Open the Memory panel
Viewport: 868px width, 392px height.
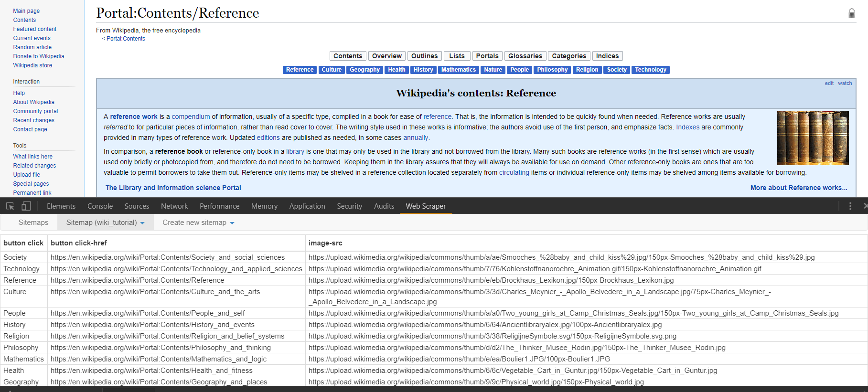coord(264,206)
